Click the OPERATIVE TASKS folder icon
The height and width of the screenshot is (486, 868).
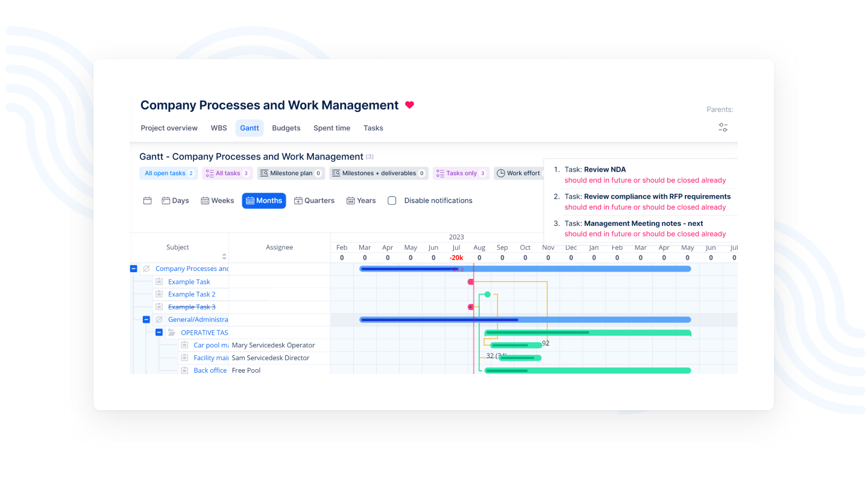[x=172, y=332]
